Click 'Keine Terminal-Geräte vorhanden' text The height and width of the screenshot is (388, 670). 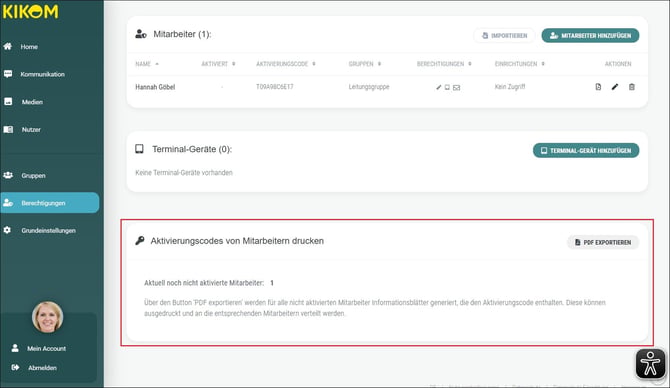[184, 173]
